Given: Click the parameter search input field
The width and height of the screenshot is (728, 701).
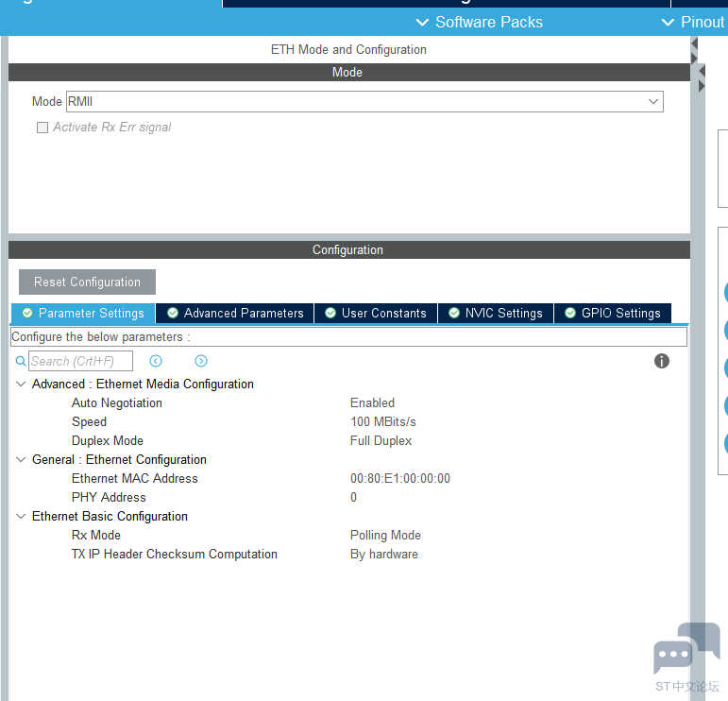Looking at the screenshot, I should (80, 361).
